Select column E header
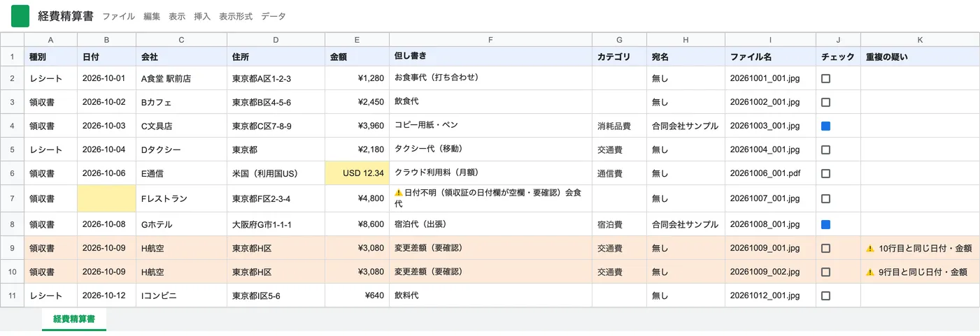980x336 pixels. (x=357, y=40)
